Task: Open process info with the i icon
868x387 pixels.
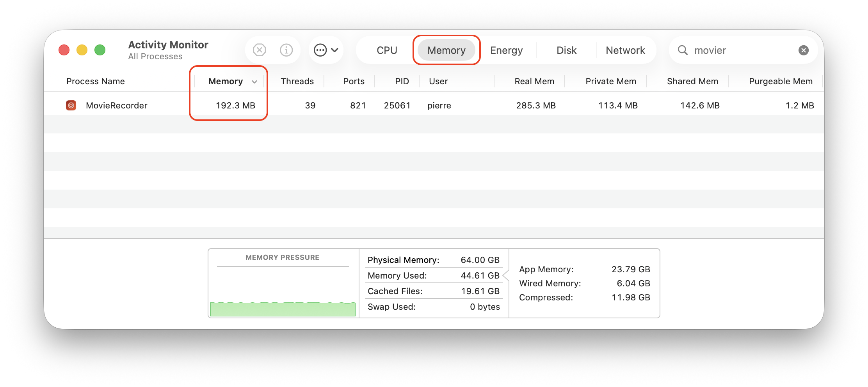Action: pyautogui.click(x=286, y=50)
